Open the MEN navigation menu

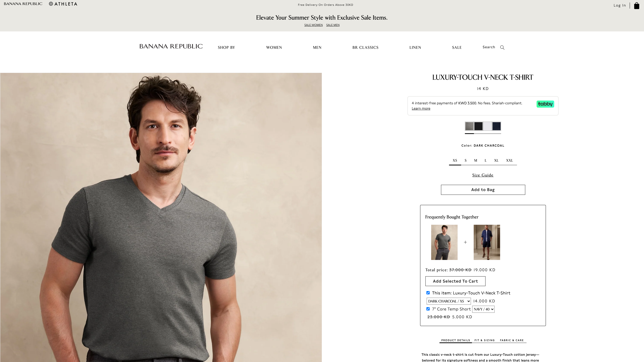317,47
